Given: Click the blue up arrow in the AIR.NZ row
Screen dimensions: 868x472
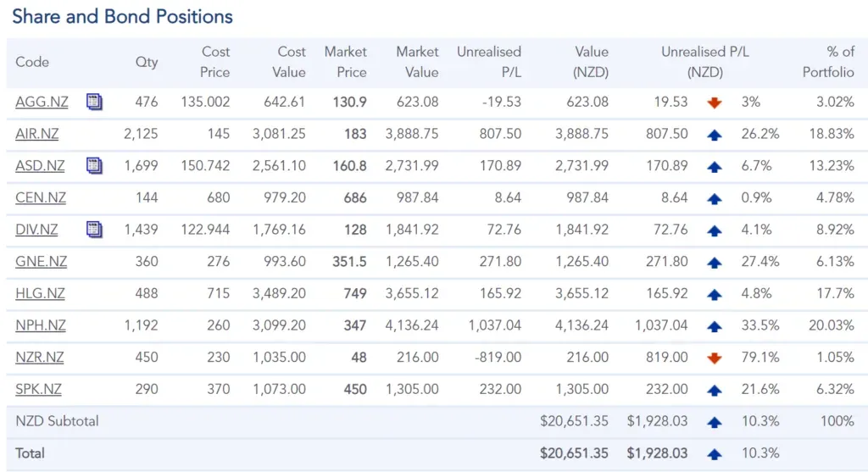Looking at the screenshot, I should coord(714,135).
